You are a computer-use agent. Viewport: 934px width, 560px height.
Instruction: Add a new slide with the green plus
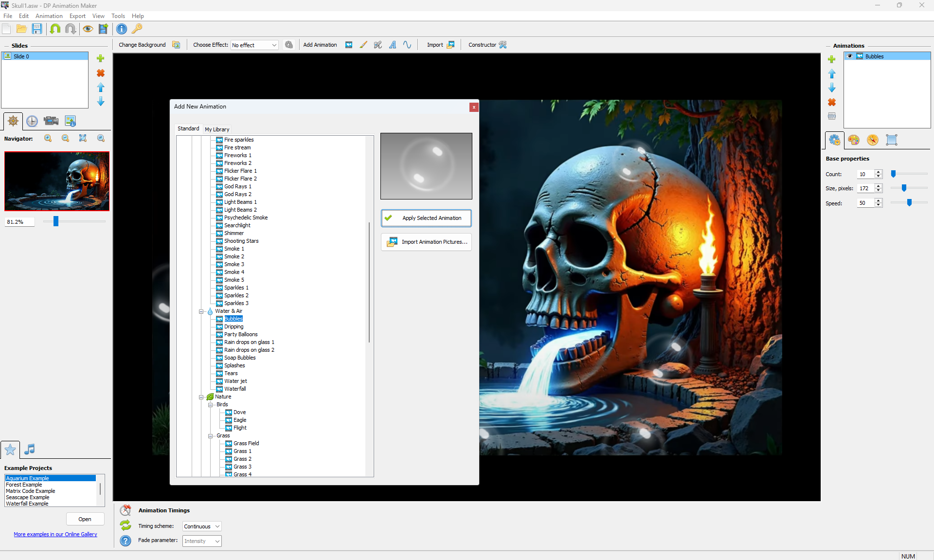[x=101, y=58]
